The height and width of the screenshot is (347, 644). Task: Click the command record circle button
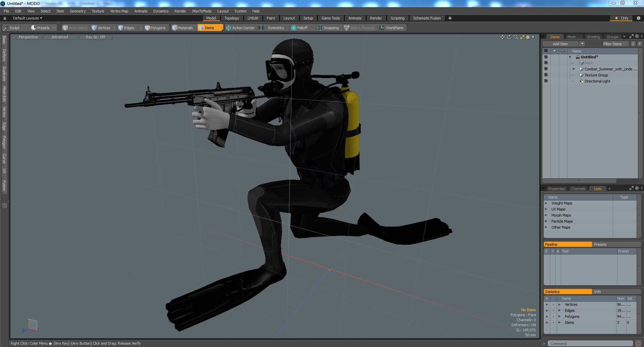(638, 344)
